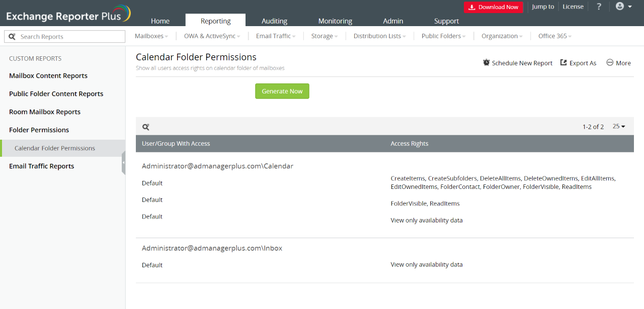
Task: Expand Mailbox Content Reports category
Action: coord(48,76)
